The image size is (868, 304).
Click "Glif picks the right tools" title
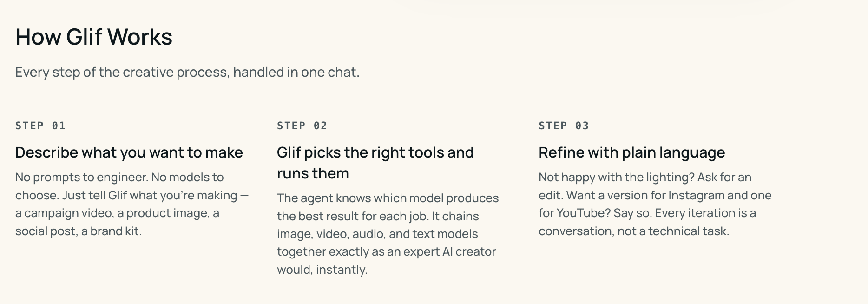[x=375, y=163]
